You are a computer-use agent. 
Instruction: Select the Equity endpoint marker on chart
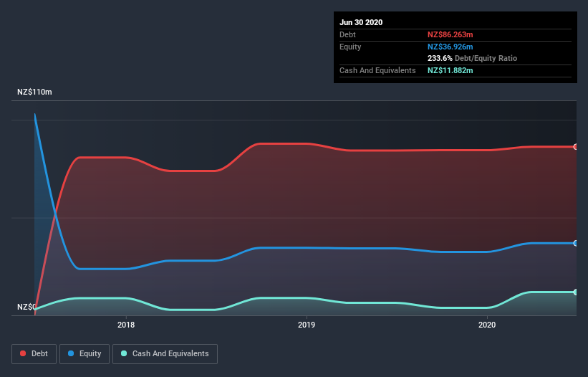[576, 243]
